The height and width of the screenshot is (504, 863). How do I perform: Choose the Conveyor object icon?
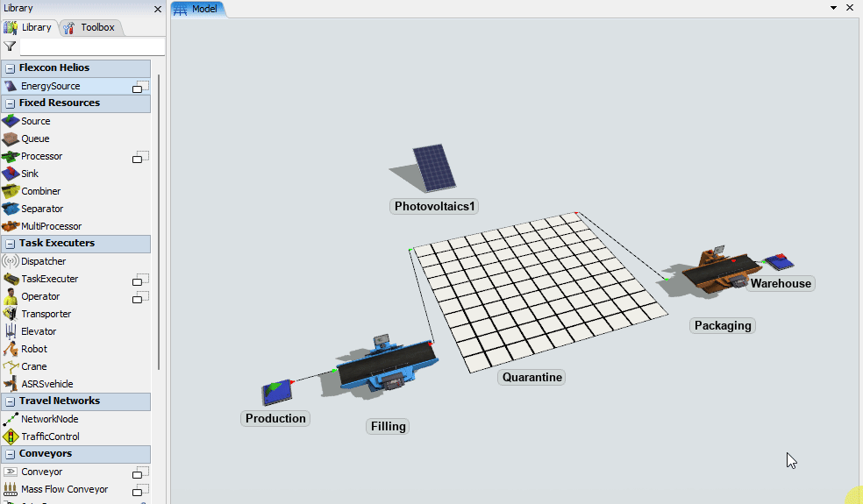11,472
